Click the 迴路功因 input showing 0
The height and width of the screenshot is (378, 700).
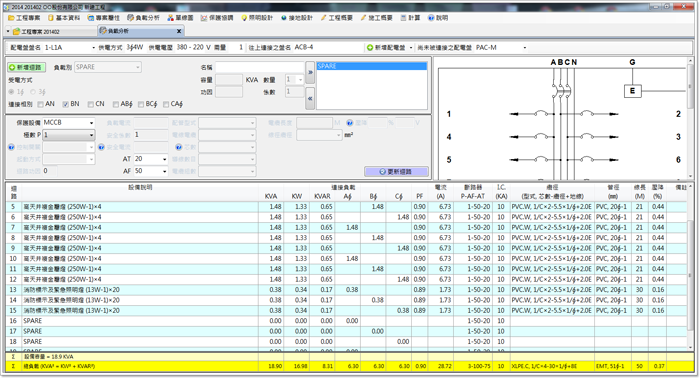(x=50, y=171)
